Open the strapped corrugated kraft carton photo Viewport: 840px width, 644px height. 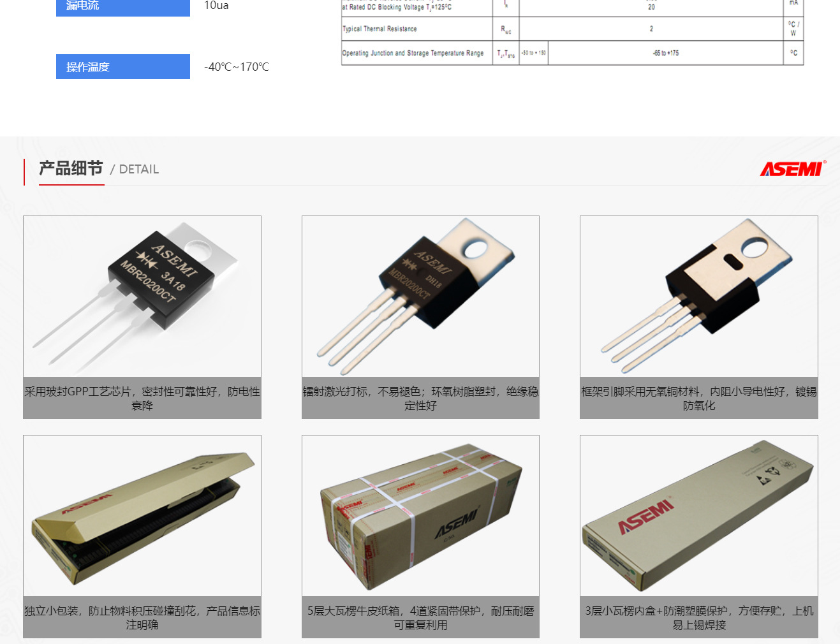point(420,516)
